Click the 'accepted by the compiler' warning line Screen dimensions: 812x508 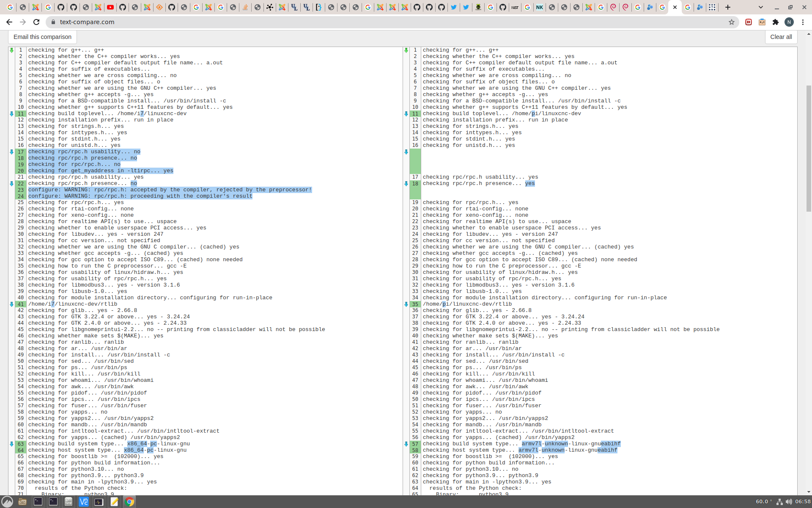(170, 190)
